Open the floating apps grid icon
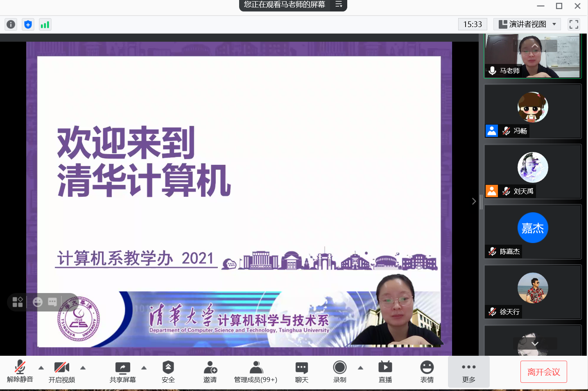The height and width of the screenshot is (391, 588). tap(18, 302)
